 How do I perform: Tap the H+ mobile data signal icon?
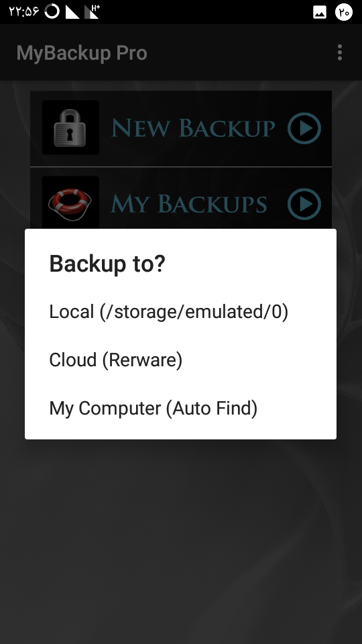tap(92, 12)
